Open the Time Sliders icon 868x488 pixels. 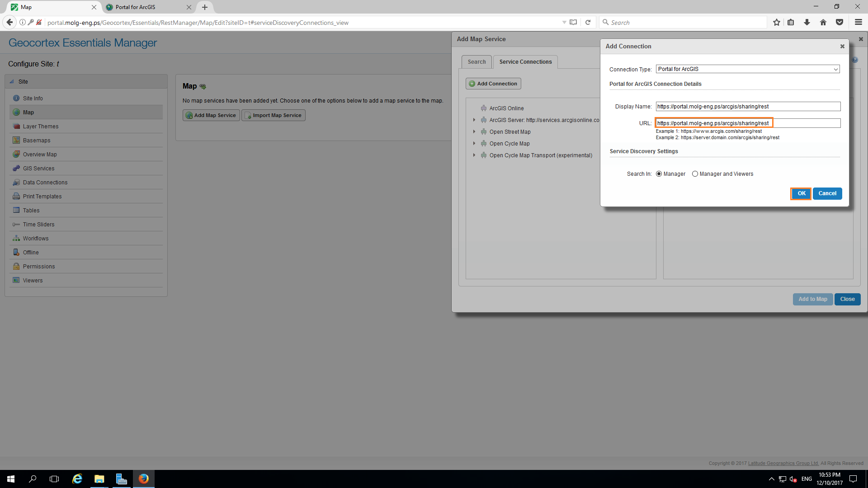16,225
